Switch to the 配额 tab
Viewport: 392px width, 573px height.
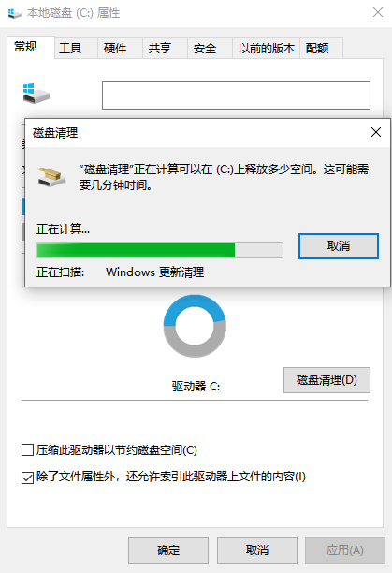click(x=321, y=48)
